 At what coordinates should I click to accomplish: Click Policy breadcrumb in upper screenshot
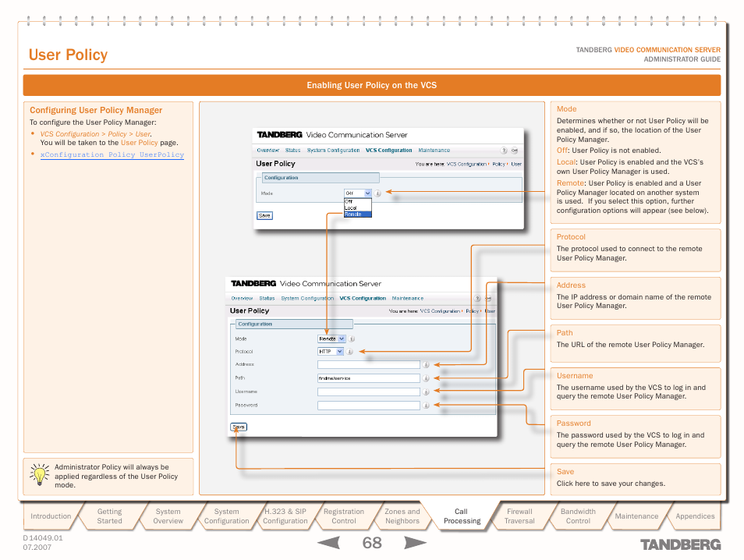click(x=498, y=165)
